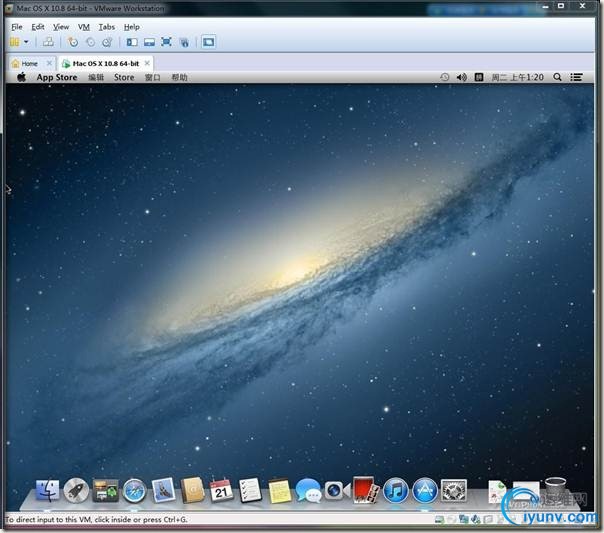Open the power options dropdown arrow
Screen dimensions: 604x533
(26, 42)
